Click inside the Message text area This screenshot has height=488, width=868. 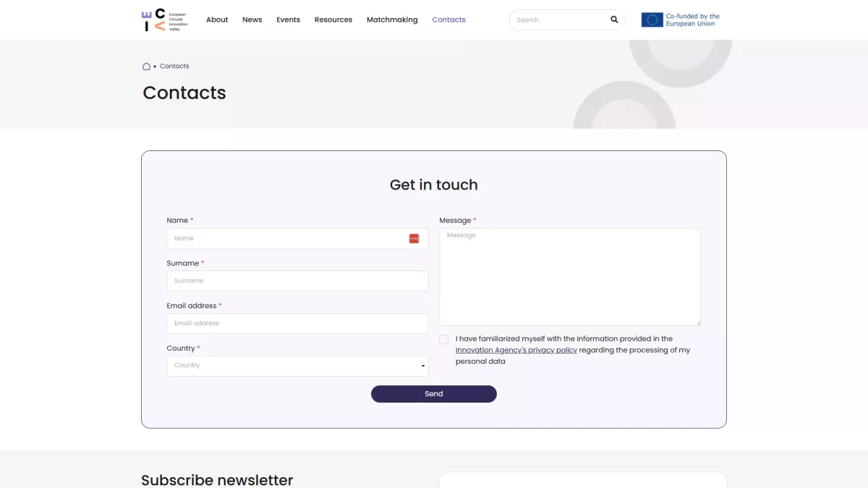tap(570, 277)
